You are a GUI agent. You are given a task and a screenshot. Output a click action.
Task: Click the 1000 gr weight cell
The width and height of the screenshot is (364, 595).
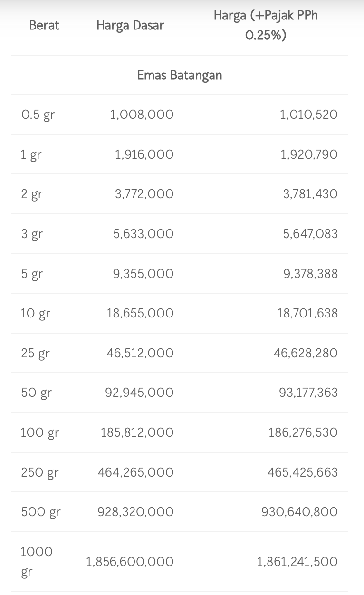[37, 562]
